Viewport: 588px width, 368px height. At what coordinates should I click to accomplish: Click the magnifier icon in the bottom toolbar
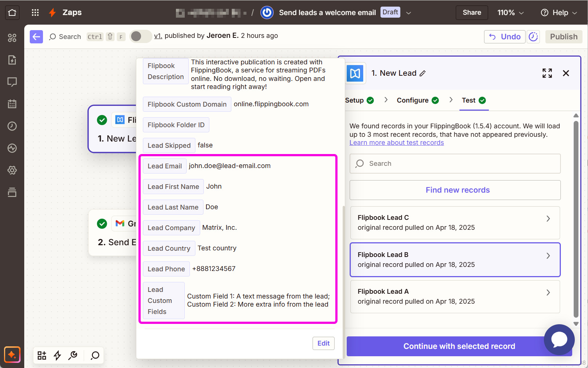coord(95,356)
